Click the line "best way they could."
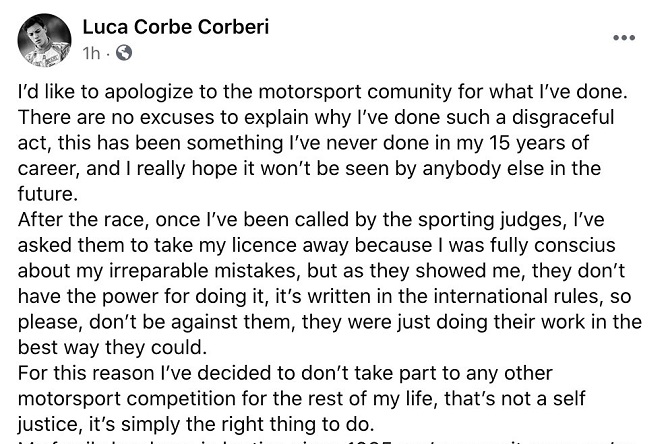This screenshot has width=666, height=444. [112, 348]
